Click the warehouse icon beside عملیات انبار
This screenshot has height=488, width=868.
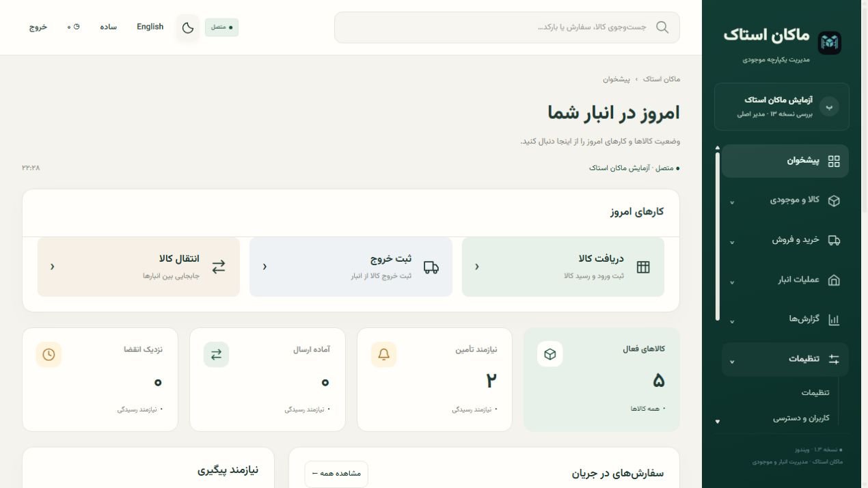(834, 280)
